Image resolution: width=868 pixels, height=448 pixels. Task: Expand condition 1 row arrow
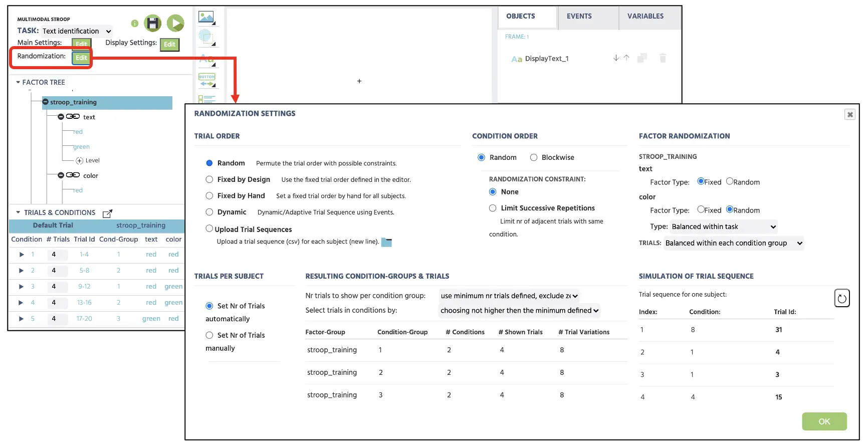pyautogui.click(x=22, y=255)
